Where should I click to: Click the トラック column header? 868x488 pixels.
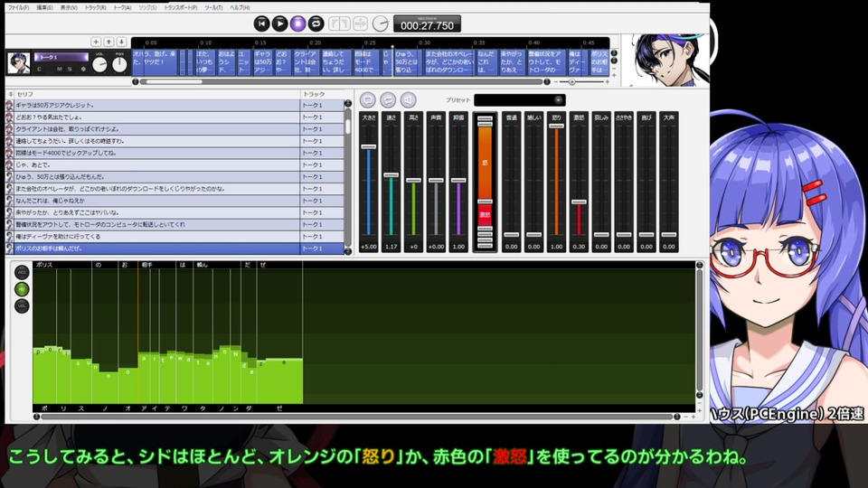[x=322, y=94]
